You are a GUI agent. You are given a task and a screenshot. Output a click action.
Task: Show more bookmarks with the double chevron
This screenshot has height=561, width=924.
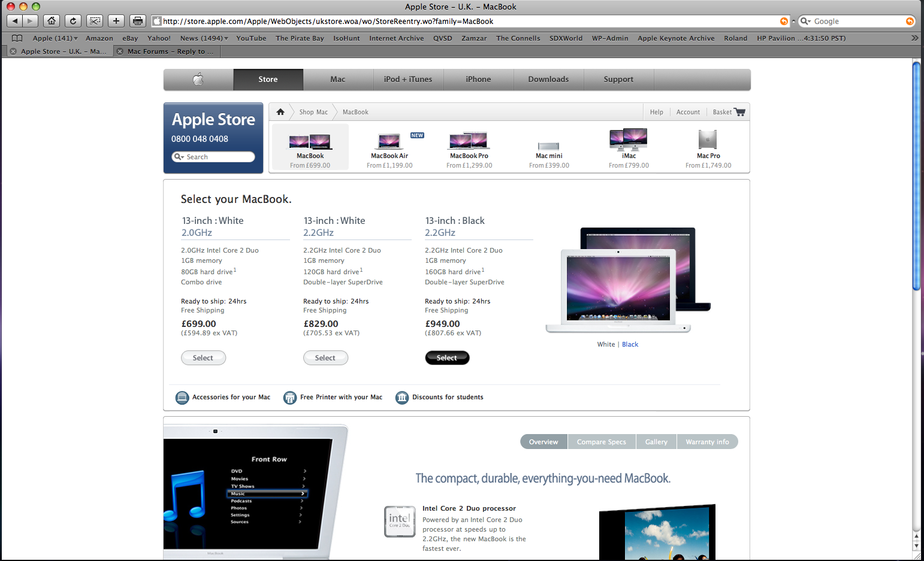click(x=914, y=38)
